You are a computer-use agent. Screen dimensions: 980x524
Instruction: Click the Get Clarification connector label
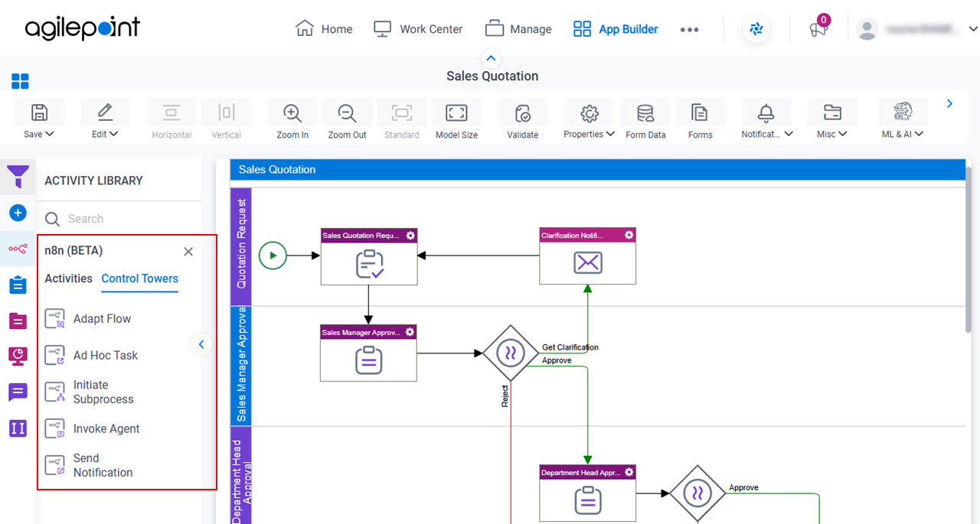[570, 347]
